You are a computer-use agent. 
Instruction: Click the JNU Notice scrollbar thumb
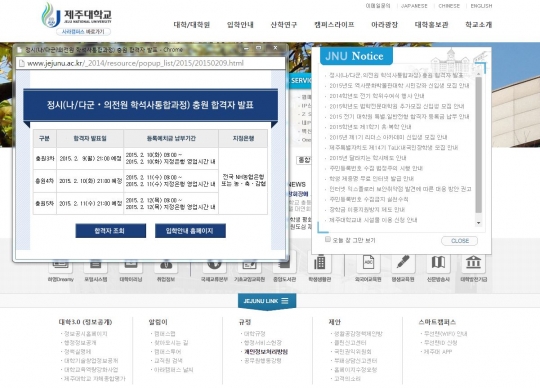478,145
